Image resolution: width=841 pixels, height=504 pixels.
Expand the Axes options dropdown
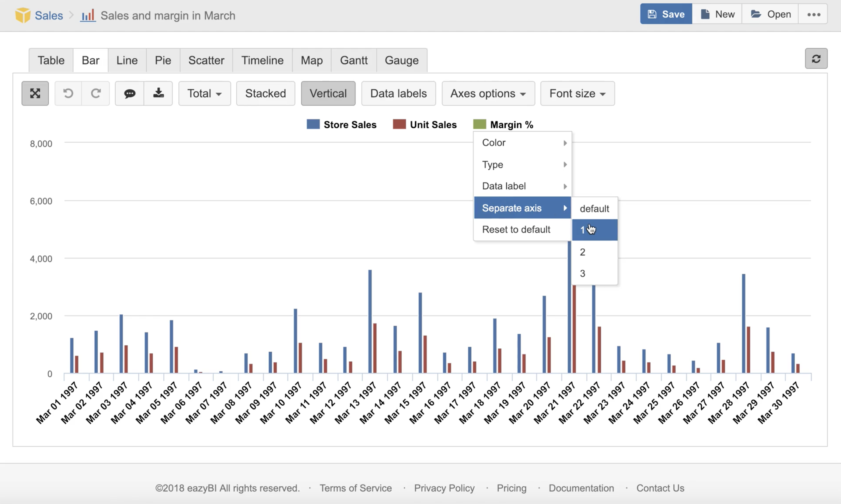[x=488, y=93]
